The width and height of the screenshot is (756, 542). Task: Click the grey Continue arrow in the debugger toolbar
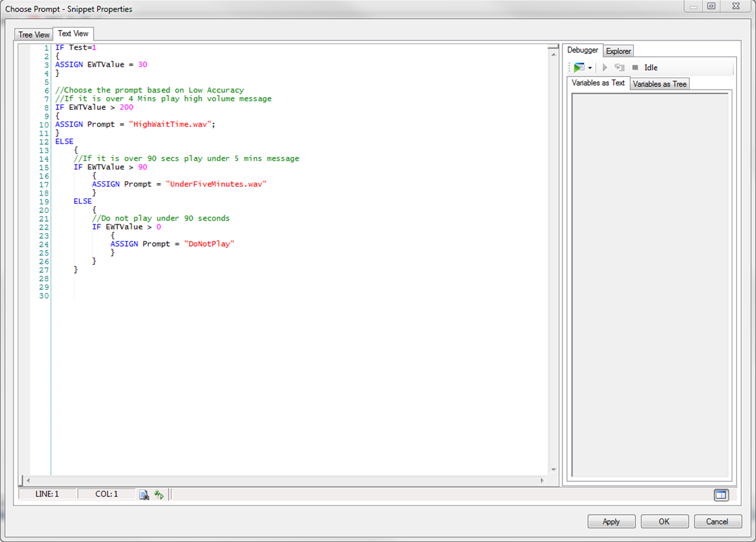[x=605, y=67]
